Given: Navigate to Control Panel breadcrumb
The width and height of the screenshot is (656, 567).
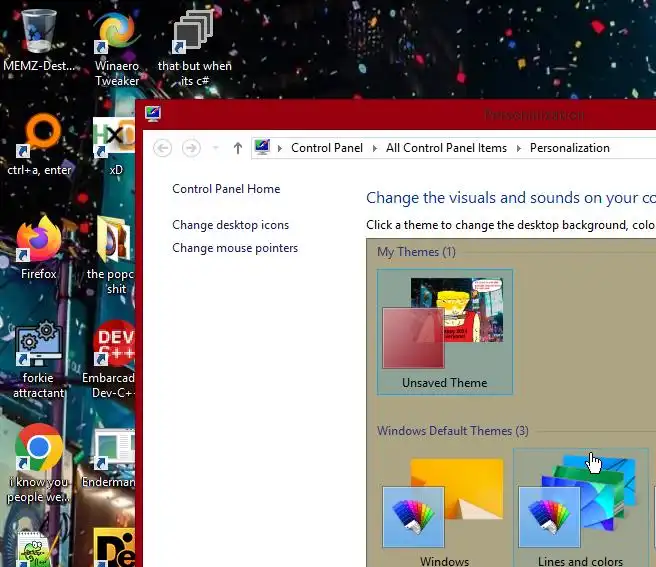Looking at the screenshot, I should pos(327,148).
